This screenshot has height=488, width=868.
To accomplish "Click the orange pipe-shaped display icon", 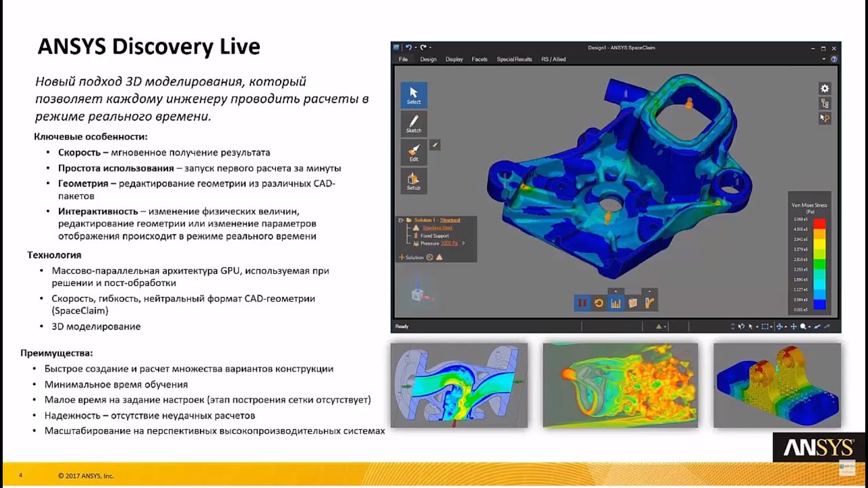I will (650, 303).
